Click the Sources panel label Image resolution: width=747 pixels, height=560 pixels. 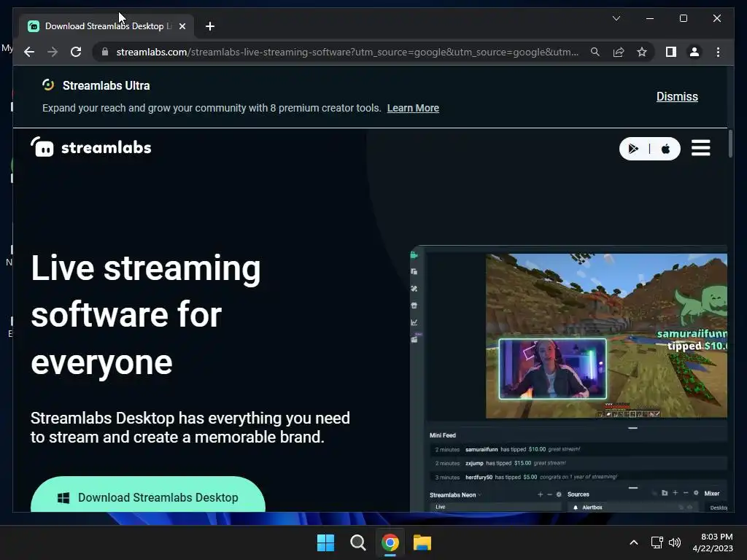[578, 494]
